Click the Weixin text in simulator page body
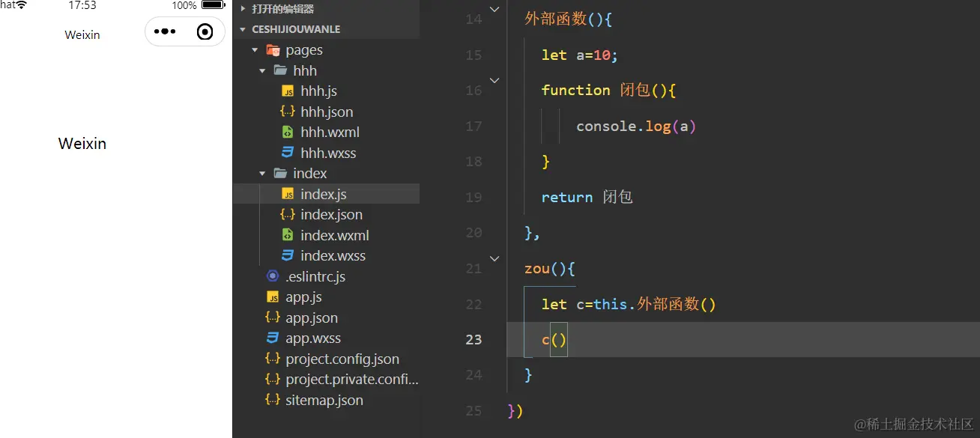Image resolution: width=980 pixels, height=438 pixels. pyautogui.click(x=82, y=143)
